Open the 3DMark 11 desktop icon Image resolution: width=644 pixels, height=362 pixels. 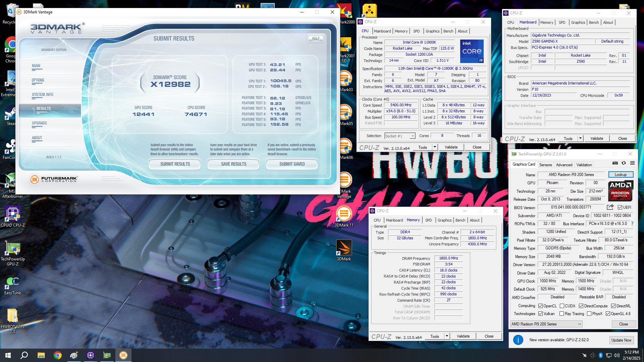pyautogui.click(x=344, y=216)
